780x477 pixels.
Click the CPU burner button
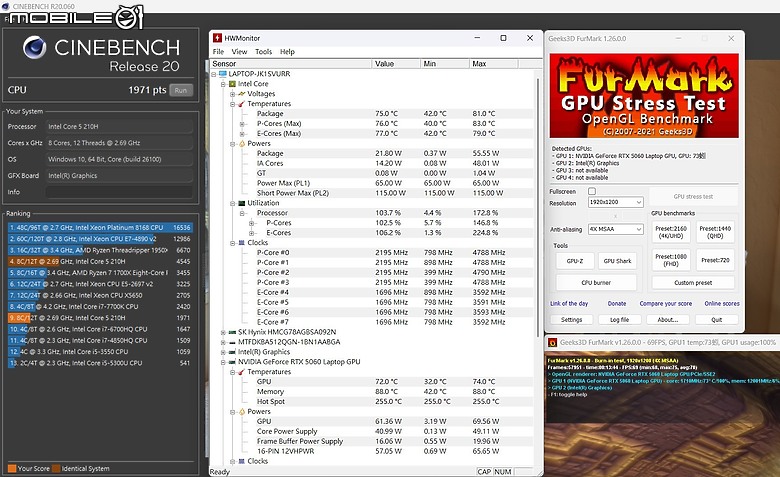point(596,283)
